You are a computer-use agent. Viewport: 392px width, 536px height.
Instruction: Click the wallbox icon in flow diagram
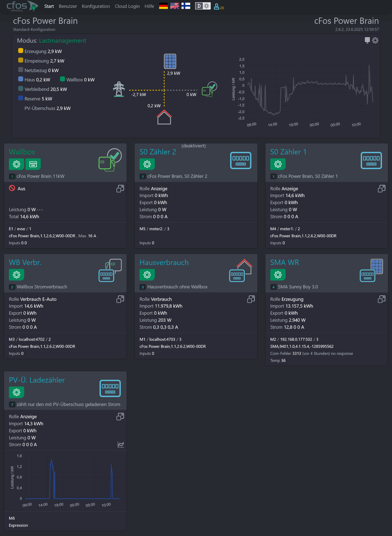209,89
